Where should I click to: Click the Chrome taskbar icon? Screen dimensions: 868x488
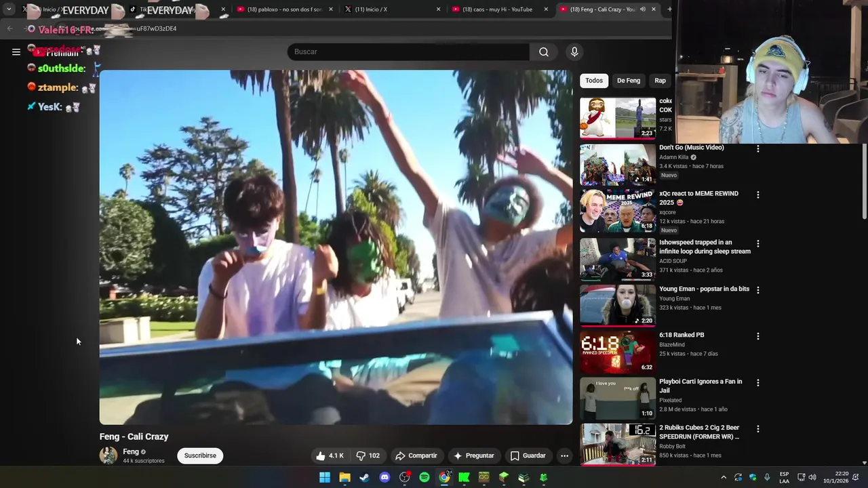(444, 477)
